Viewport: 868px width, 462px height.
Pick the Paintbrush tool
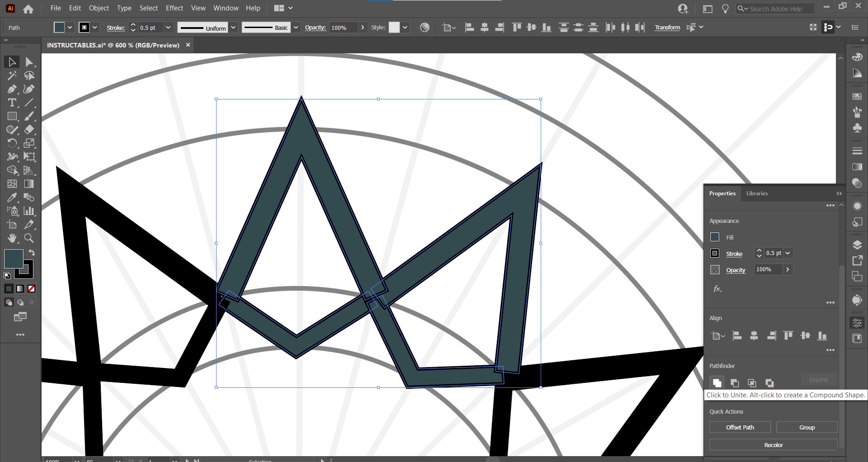[29, 116]
